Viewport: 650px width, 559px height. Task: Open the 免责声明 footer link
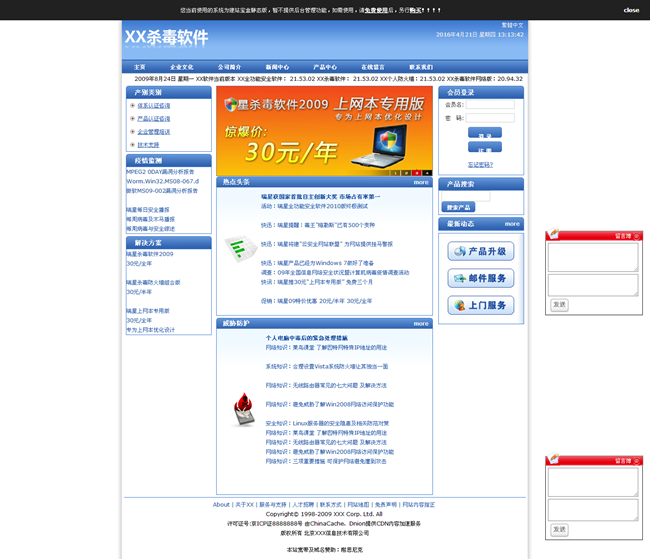(x=386, y=505)
